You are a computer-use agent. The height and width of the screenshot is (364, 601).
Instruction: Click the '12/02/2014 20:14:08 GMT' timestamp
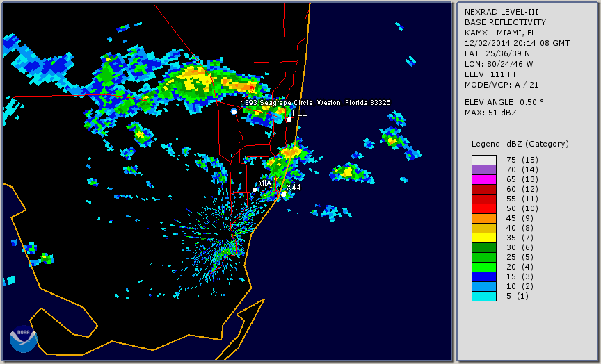coord(517,43)
